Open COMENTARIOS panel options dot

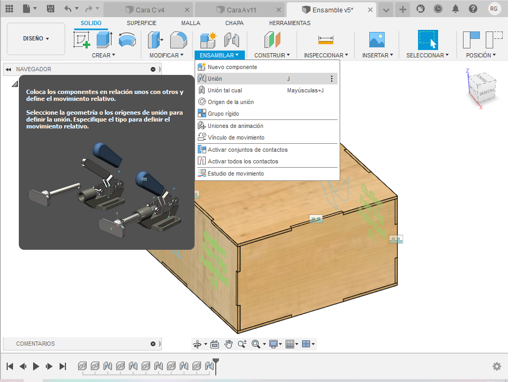(x=153, y=344)
